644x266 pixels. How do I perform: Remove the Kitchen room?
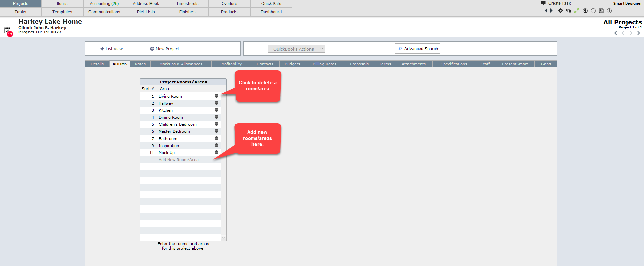point(216,110)
